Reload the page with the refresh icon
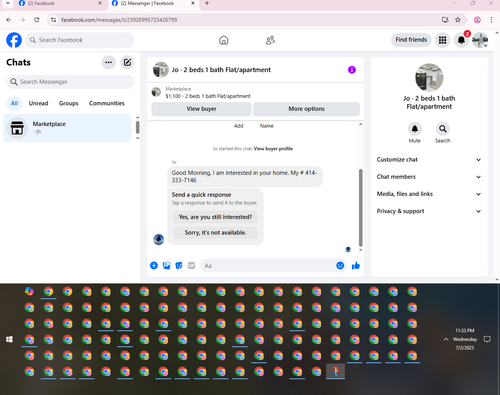500x395 pixels. (37, 20)
